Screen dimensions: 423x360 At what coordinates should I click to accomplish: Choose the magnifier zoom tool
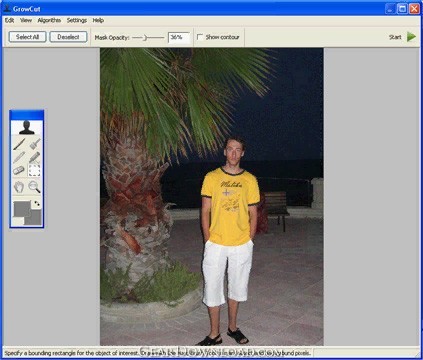(x=35, y=186)
